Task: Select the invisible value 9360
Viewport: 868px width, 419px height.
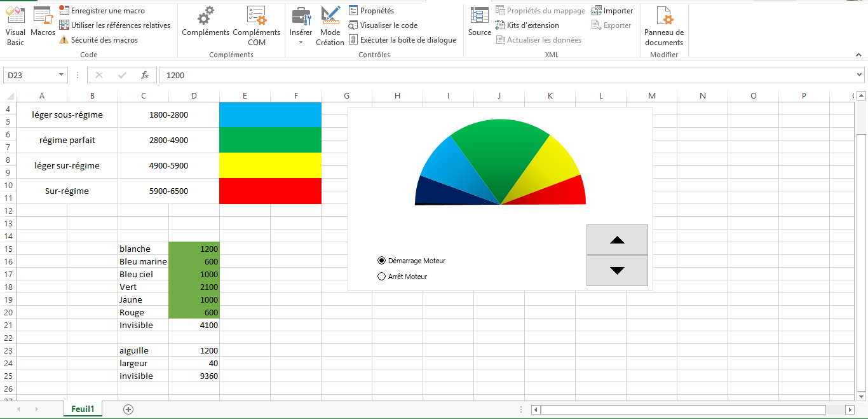Action: pos(194,376)
